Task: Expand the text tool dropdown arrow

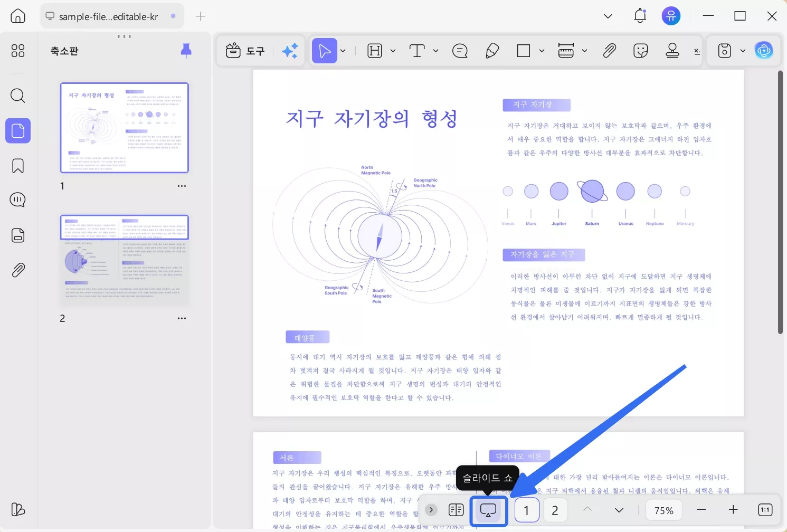Action: click(x=435, y=51)
